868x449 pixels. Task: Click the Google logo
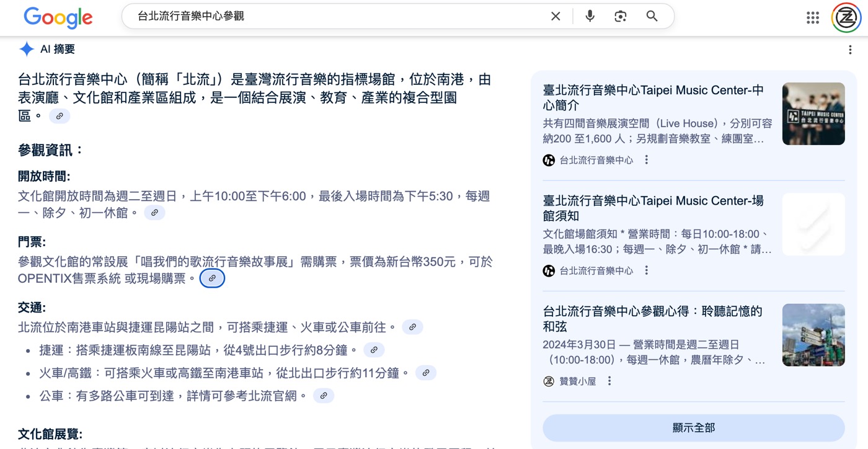click(x=58, y=17)
